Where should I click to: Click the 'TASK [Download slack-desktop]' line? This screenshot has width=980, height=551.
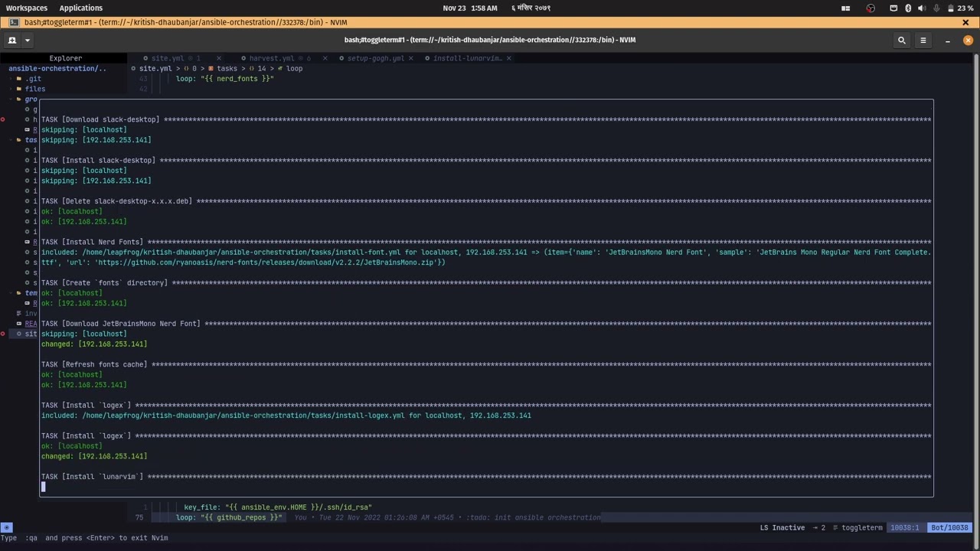click(x=486, y=119)
